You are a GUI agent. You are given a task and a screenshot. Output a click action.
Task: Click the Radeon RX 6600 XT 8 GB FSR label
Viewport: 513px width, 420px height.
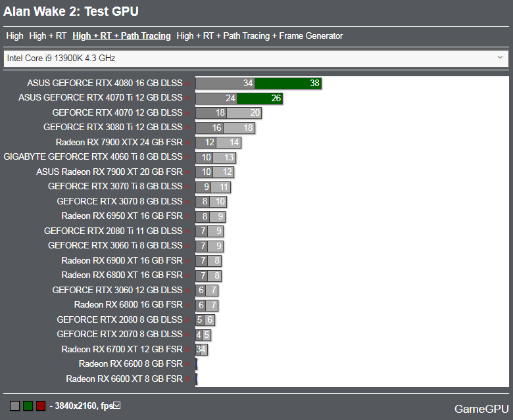[x=124, y=379]
